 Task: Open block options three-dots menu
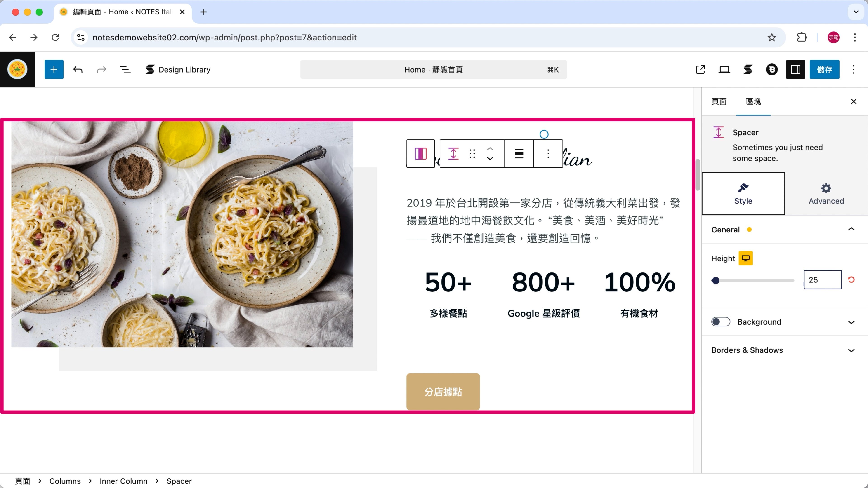pyautogui.click(x=548, y=154)
